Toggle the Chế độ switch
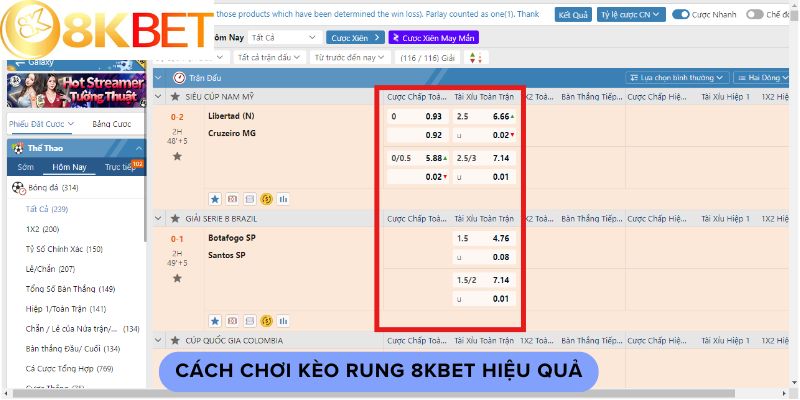 [755, 14]
